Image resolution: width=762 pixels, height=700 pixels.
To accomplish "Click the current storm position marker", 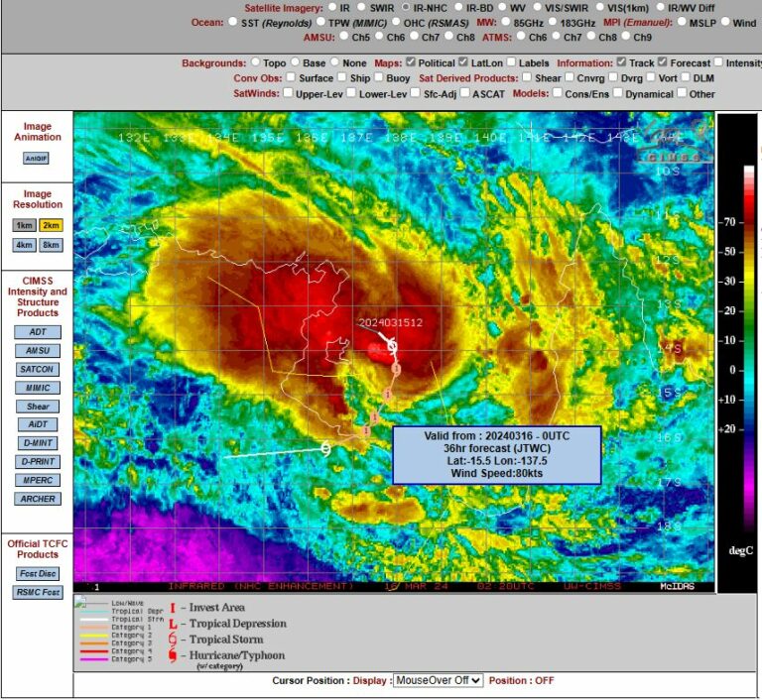I will point(392,346).
